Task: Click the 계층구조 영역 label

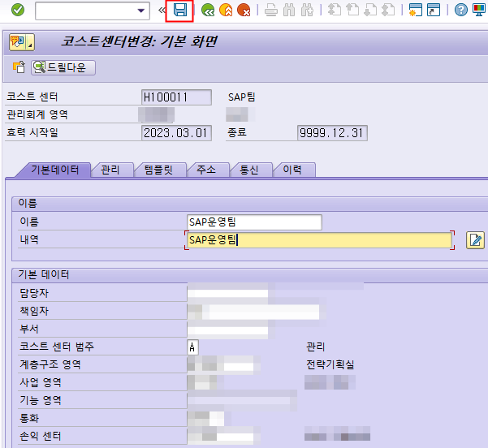Action: pos(50,364)
